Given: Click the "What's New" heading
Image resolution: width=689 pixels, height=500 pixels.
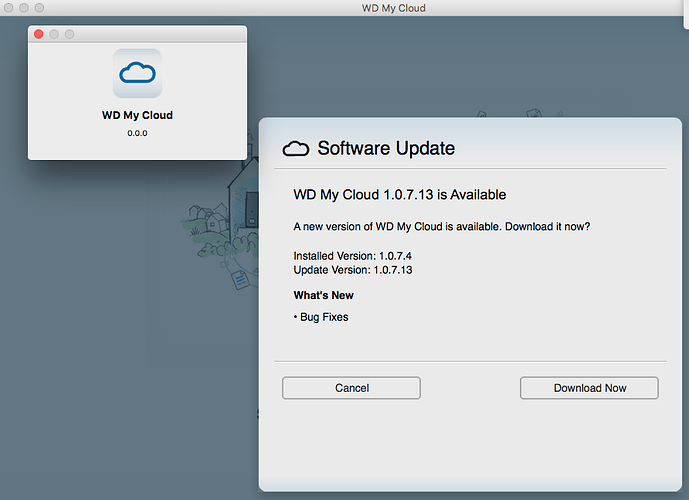Looking at the screenshot, I should click(x=323, y=295).
